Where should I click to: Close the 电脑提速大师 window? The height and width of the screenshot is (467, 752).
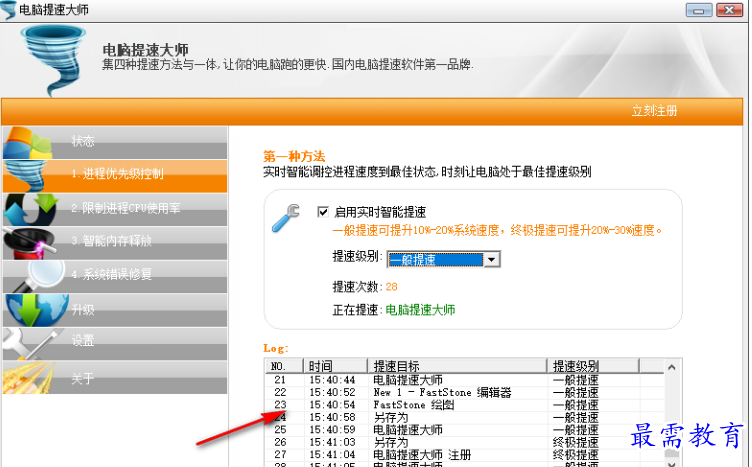tap(729, 10)
